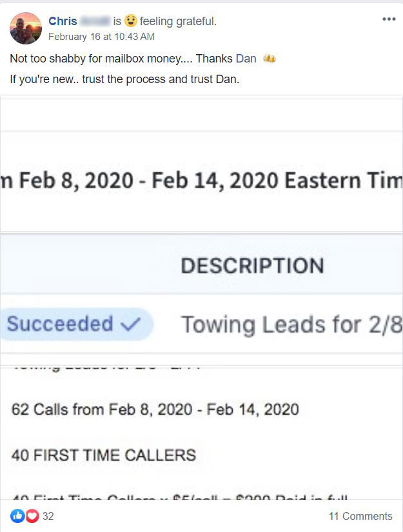The width and height of the screenshot is (403, 532).
Task: Click Chris's profile picture
Action: pos(26,28)
